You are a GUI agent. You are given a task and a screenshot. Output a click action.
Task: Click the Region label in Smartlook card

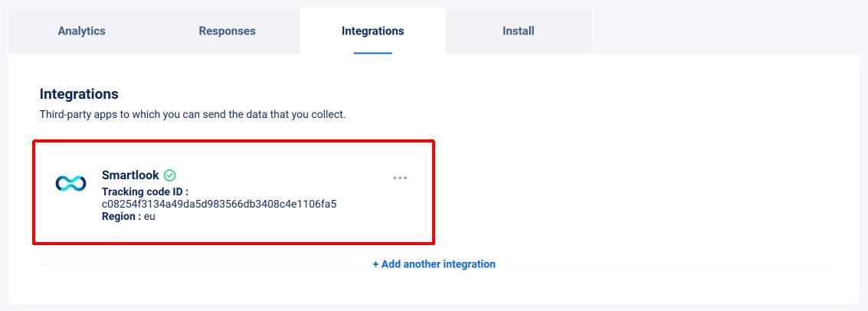point(121,216)
